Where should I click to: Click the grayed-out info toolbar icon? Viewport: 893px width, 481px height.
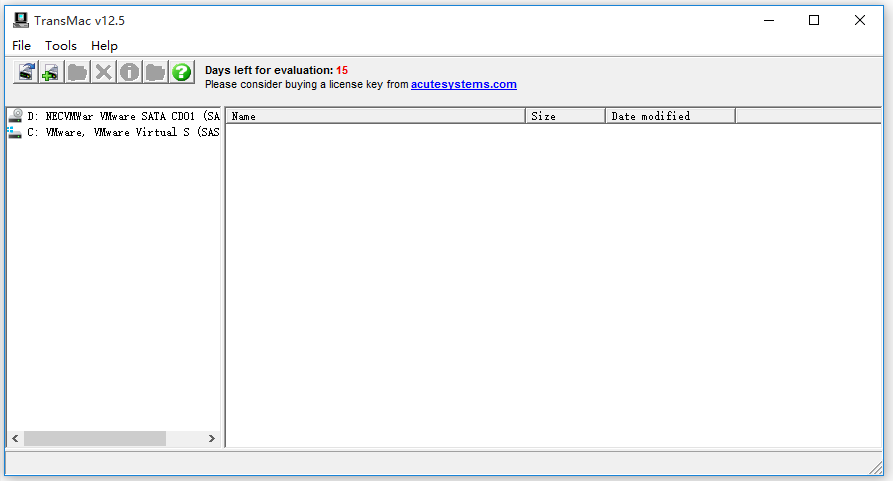click(x=129, y=72)
